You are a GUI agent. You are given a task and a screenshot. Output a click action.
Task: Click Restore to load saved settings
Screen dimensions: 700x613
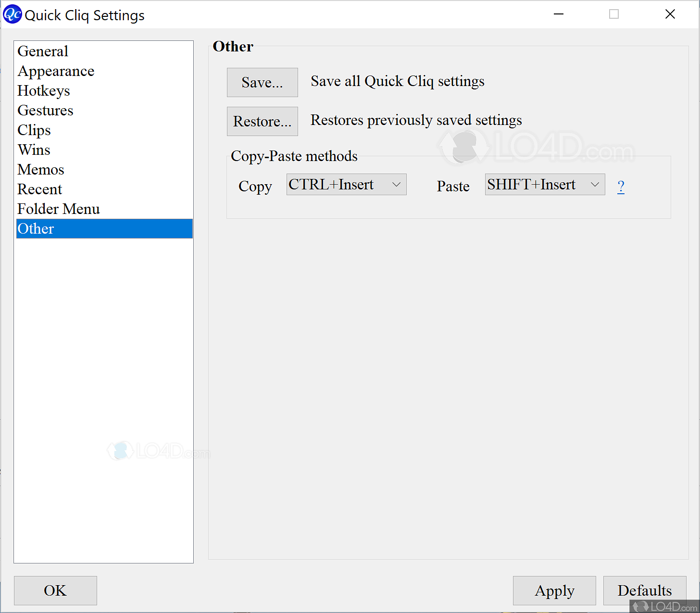coord(262,121)
